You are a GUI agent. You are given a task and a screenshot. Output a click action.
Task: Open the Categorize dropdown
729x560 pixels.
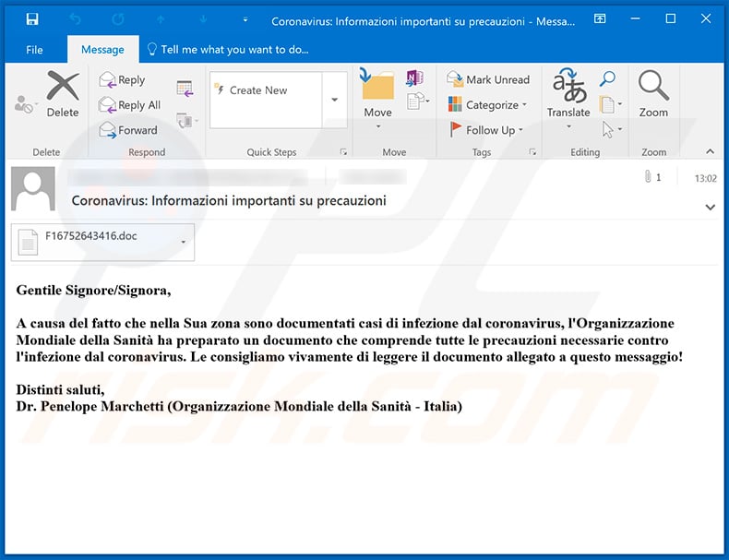(488, 105)
